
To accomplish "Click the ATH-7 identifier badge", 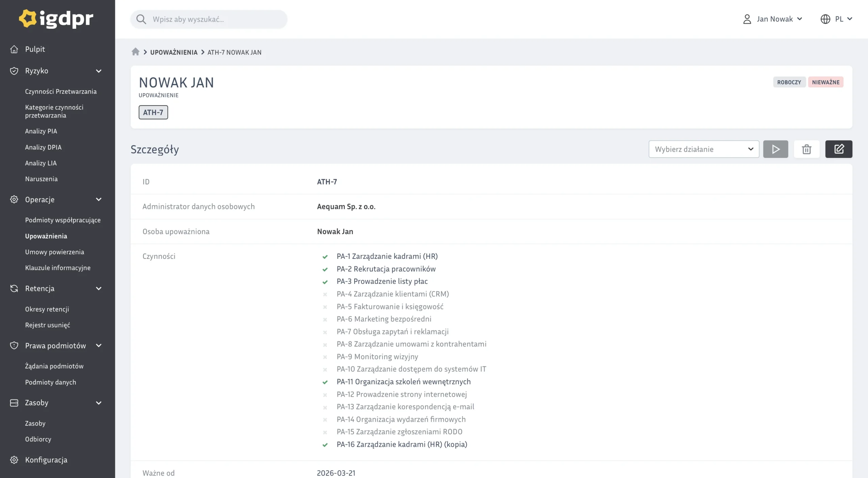I will point(153,112).
